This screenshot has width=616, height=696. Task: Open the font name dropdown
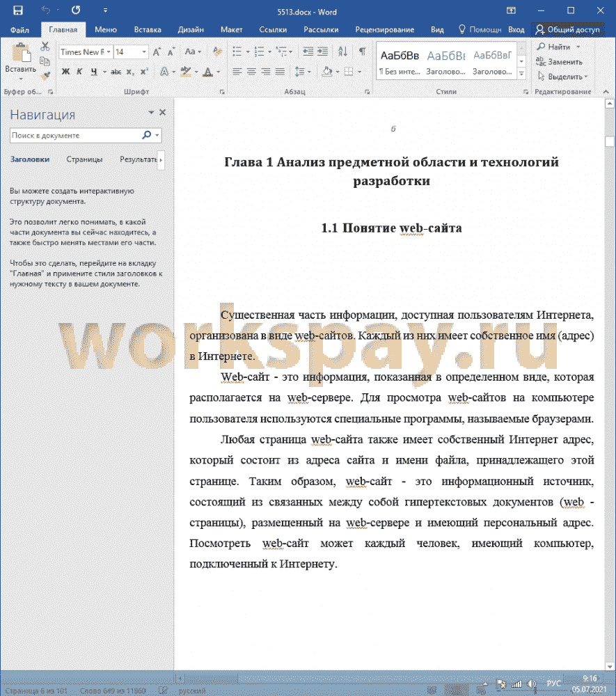[109, 52]
